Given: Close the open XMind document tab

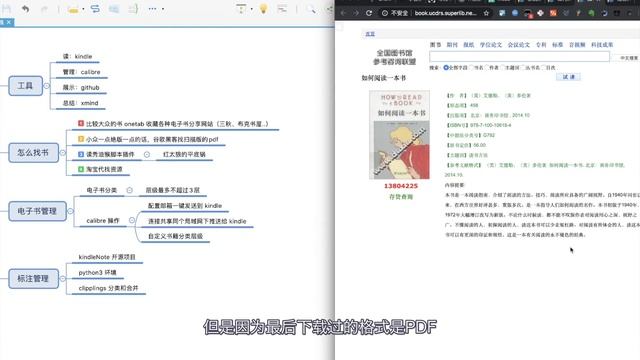Looking at the screenshot, I should [x=9, y=22].
